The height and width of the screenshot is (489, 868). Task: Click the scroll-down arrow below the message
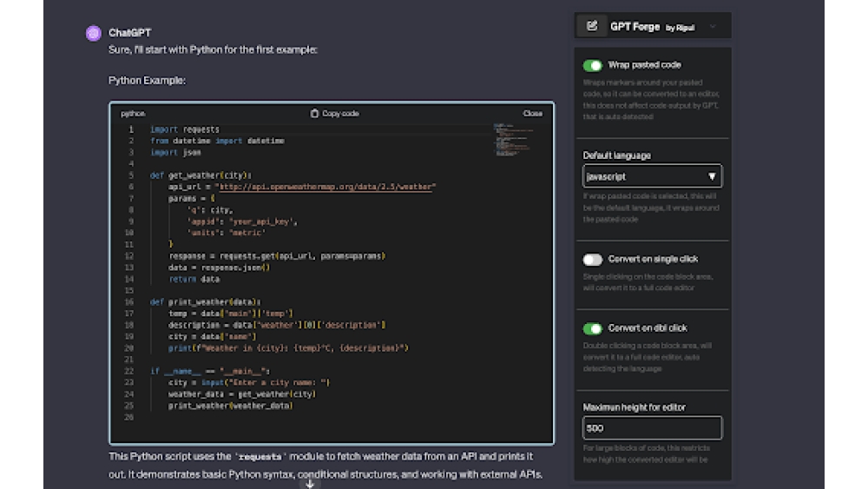(x=310, y=484)
